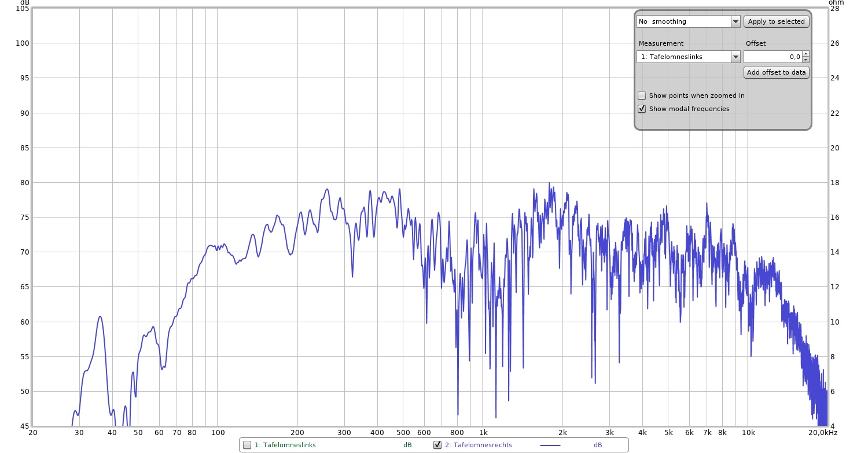Disable Show modal frequencies checkbox
868x453 pixels.
(642, 109)
